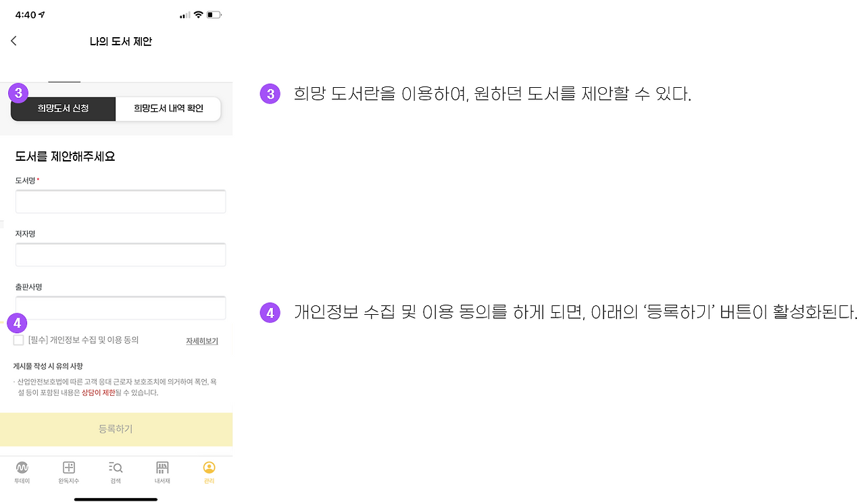Open the 투데이 tab icon
The width and height of the screenshot is (865, 504).
click(x=22, y=468)
